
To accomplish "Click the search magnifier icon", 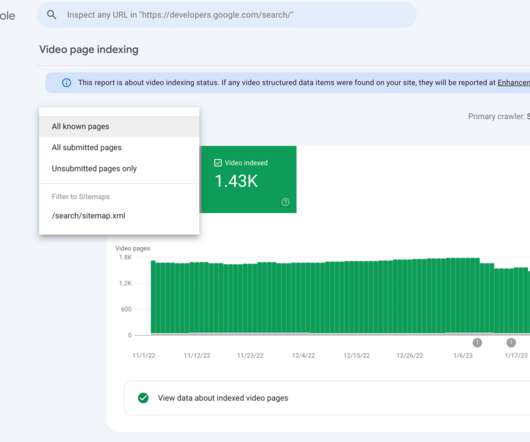I will [x=51, y=15].
